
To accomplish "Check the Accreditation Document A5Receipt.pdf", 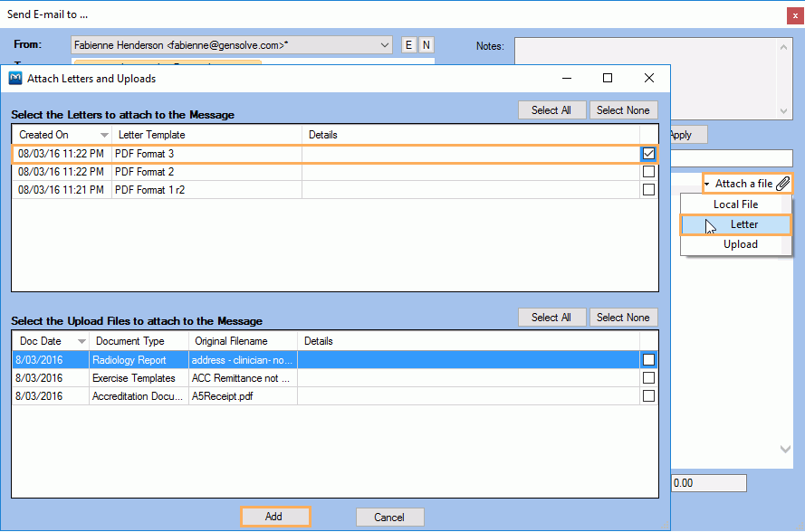I will coord(648,395).
